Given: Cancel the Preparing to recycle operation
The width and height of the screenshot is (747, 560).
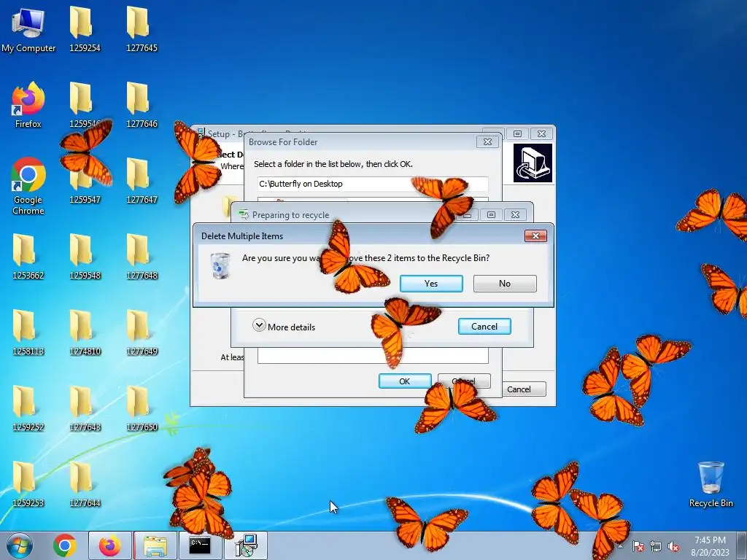Looking at the screenshot, I should [484, 326].
